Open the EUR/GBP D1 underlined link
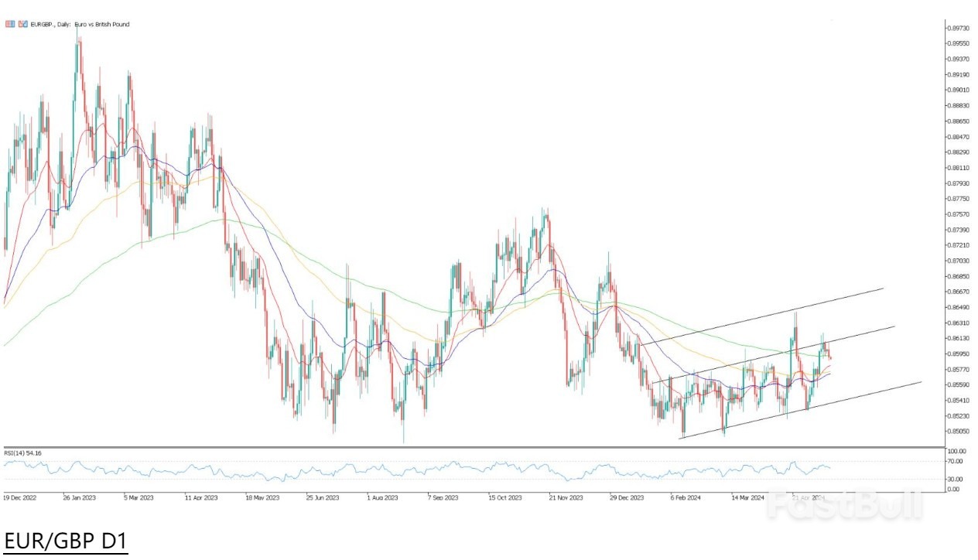Screen dimensions: 978x560 [65, 541]
